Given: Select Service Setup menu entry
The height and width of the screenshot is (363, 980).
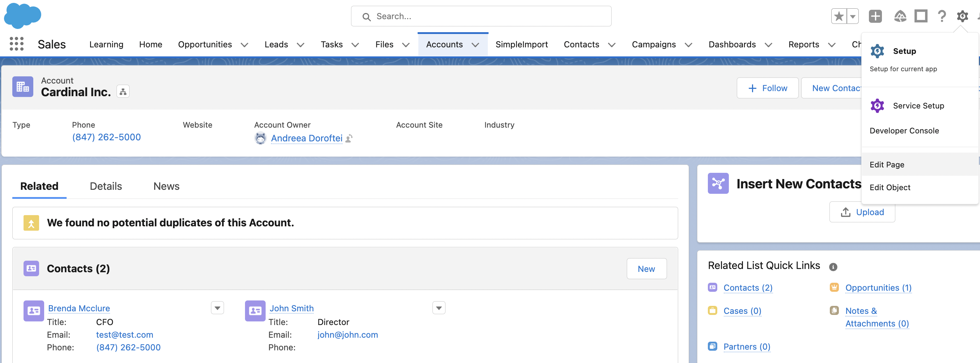Looking at the screenshot, I should coord(920,106).
